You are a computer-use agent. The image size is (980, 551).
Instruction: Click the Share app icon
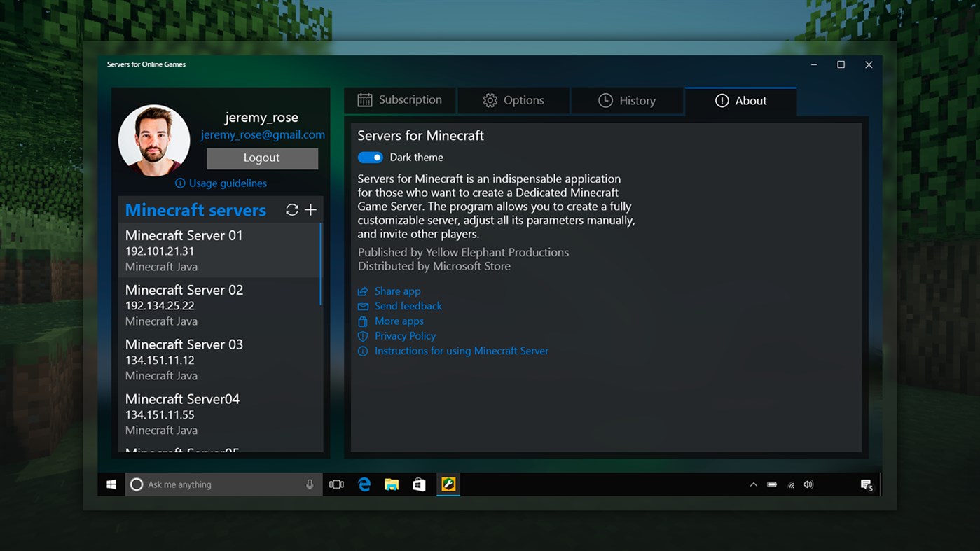point(362,291)
